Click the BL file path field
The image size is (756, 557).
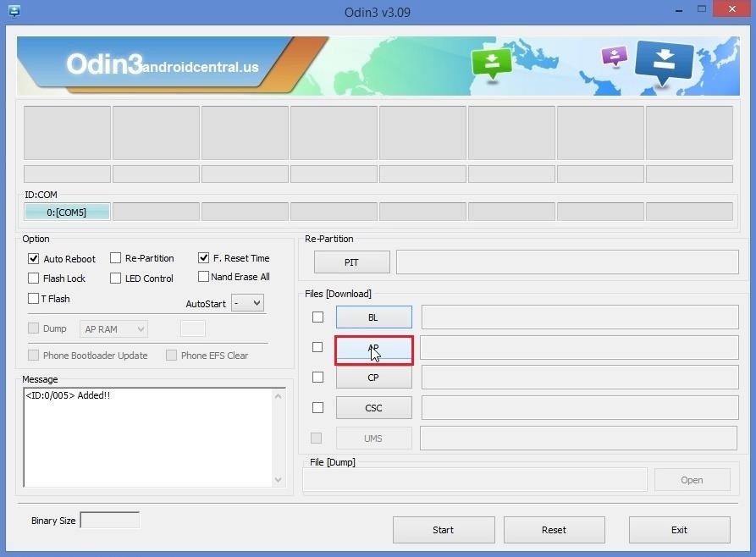[x=580, y=317]
